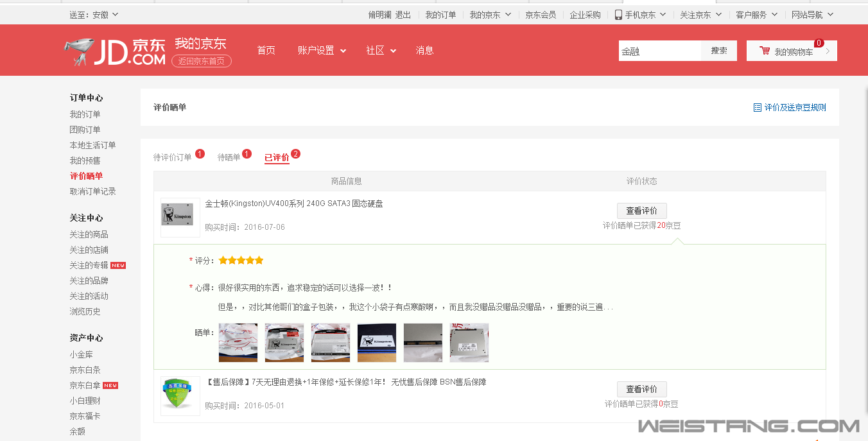
Task: Open the 消息 menu item
Action: [x=424, y=51]
